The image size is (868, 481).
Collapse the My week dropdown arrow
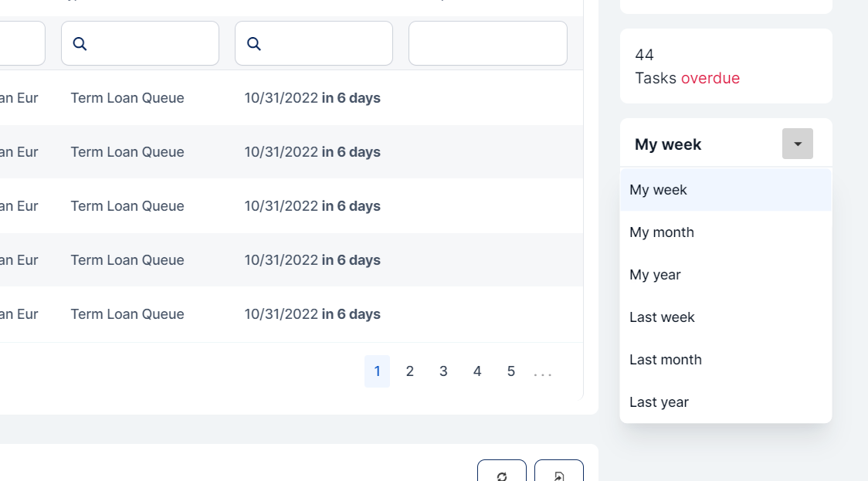[797, 144]
